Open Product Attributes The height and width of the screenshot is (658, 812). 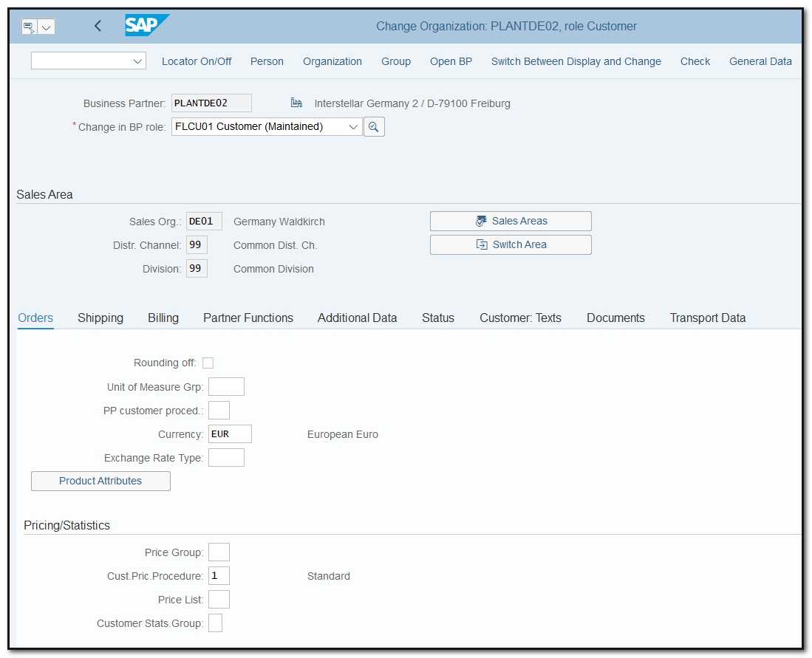[x=100, y=481]
